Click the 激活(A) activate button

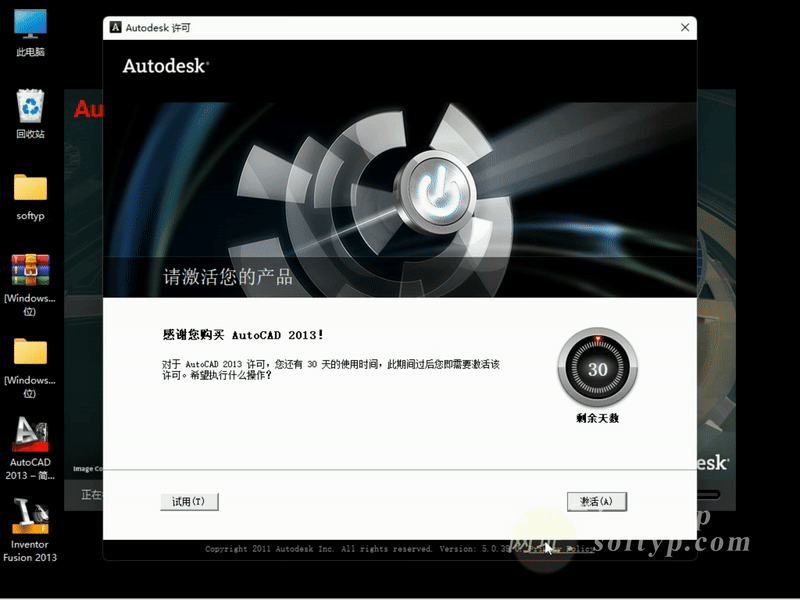[596, 502]
